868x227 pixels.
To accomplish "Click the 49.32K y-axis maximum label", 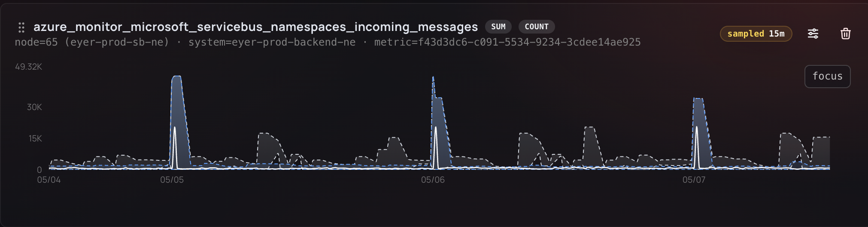I will point(28,67).
